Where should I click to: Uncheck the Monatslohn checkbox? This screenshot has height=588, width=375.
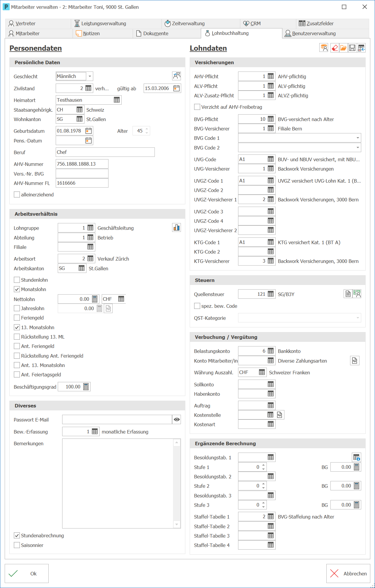point(17,289)
